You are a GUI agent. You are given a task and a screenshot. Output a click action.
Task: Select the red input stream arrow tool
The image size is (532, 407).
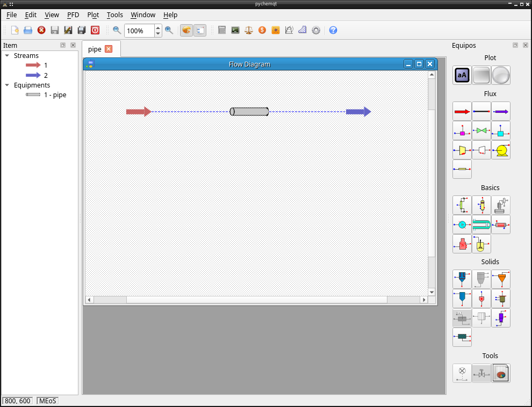[x=462, y=111]
